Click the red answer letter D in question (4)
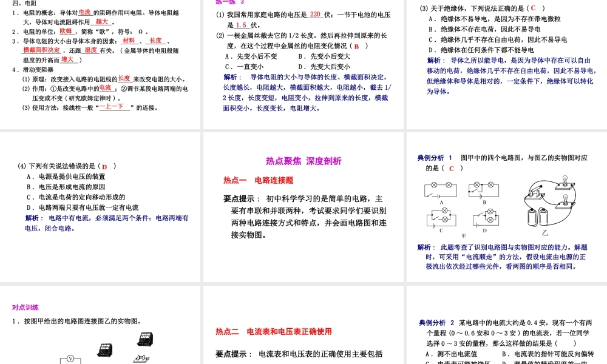 click(104, 167)
